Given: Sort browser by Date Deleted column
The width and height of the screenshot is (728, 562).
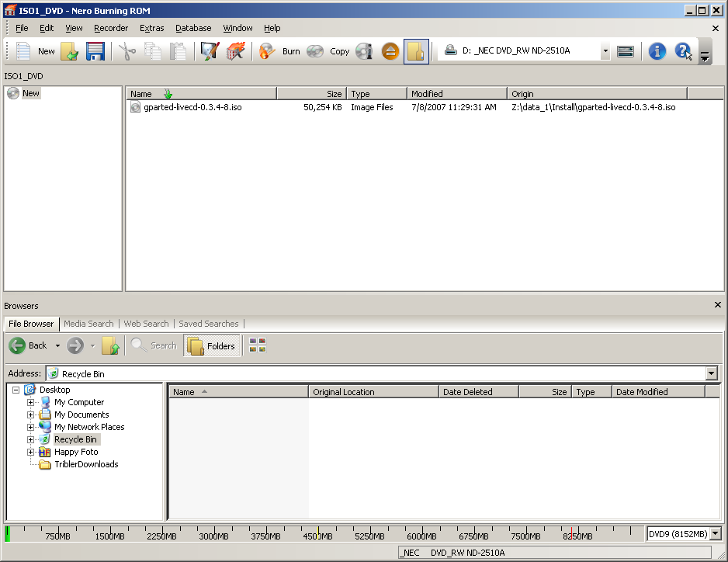Looking at the screenshot, I should (478, 392).
